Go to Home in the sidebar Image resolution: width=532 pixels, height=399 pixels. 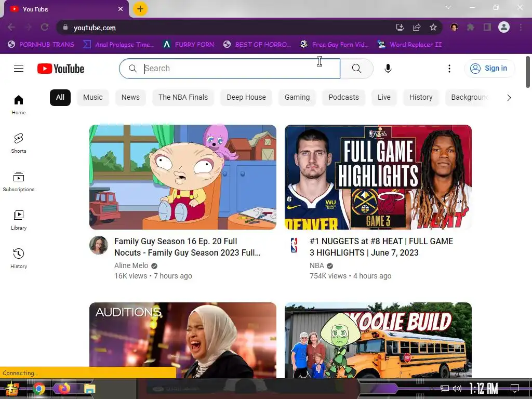click(19, 105)
